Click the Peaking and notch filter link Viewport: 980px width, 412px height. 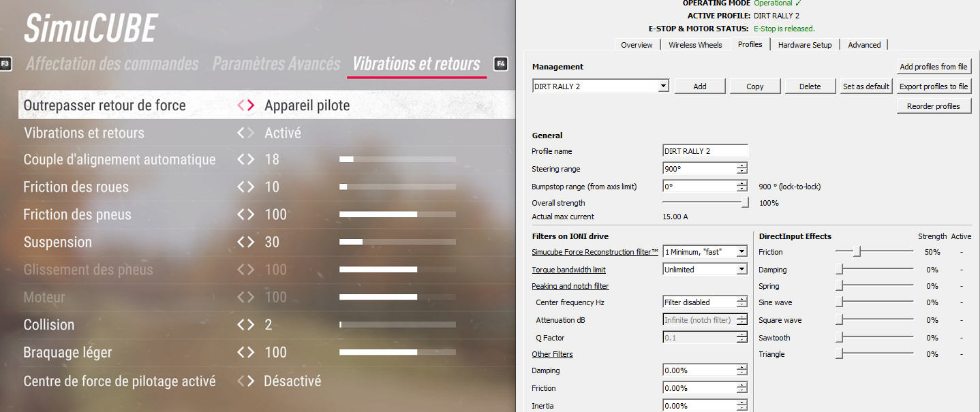[x=570, y=286]
